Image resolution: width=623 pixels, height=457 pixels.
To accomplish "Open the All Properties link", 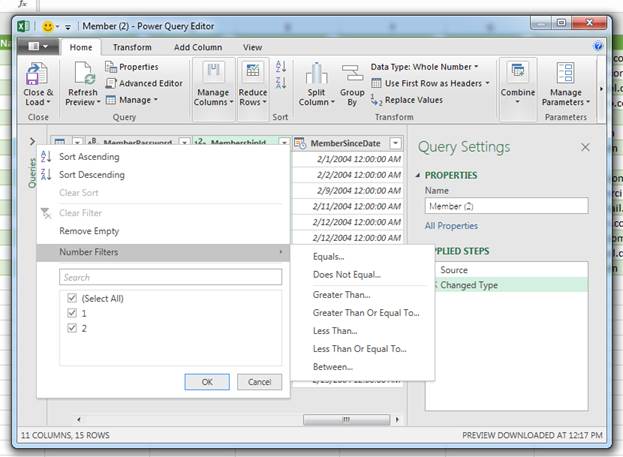I will coord(451,226).
